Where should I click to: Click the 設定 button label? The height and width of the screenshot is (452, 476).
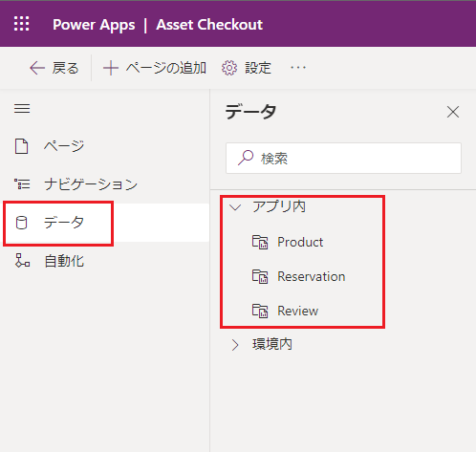coord(258,68)
